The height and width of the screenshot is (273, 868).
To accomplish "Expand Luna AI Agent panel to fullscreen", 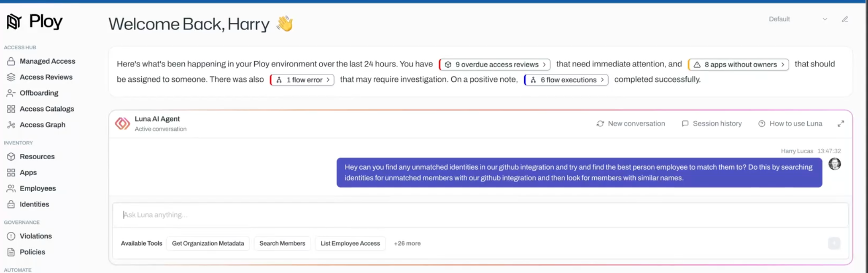I will 841,123.
